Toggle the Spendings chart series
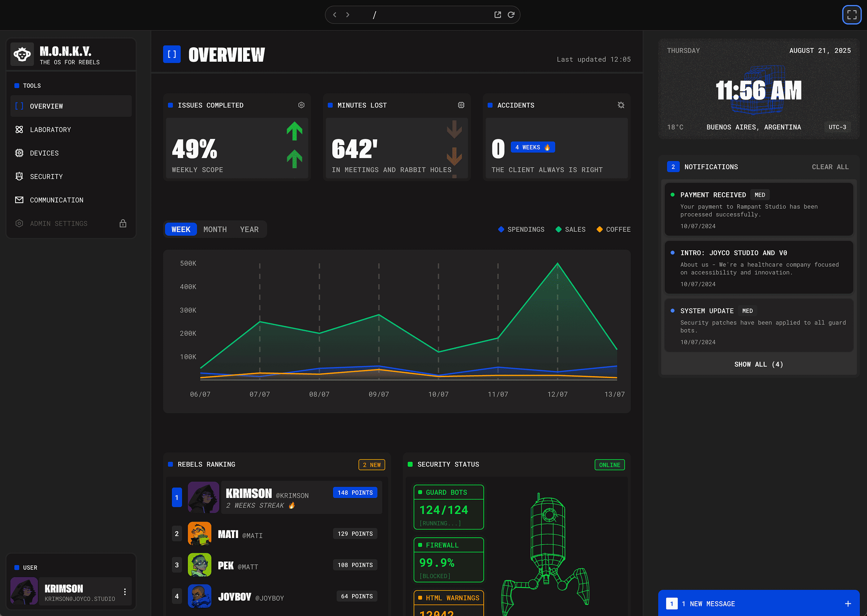 point(521,230)
